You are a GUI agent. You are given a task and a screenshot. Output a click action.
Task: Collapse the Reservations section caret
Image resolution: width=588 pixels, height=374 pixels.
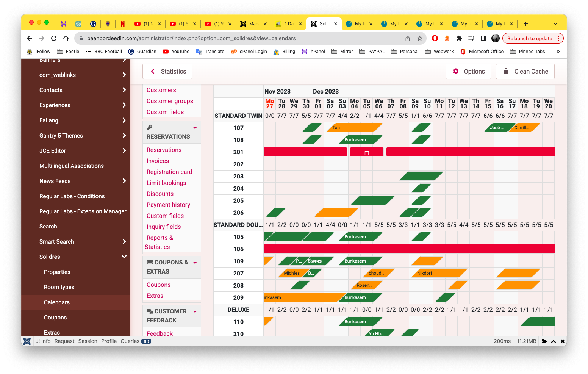pyautogui.click(x=195, y=128)
